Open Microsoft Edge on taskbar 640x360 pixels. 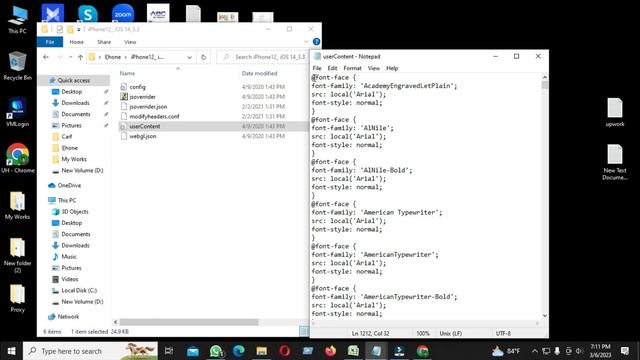tap(239, 351)
